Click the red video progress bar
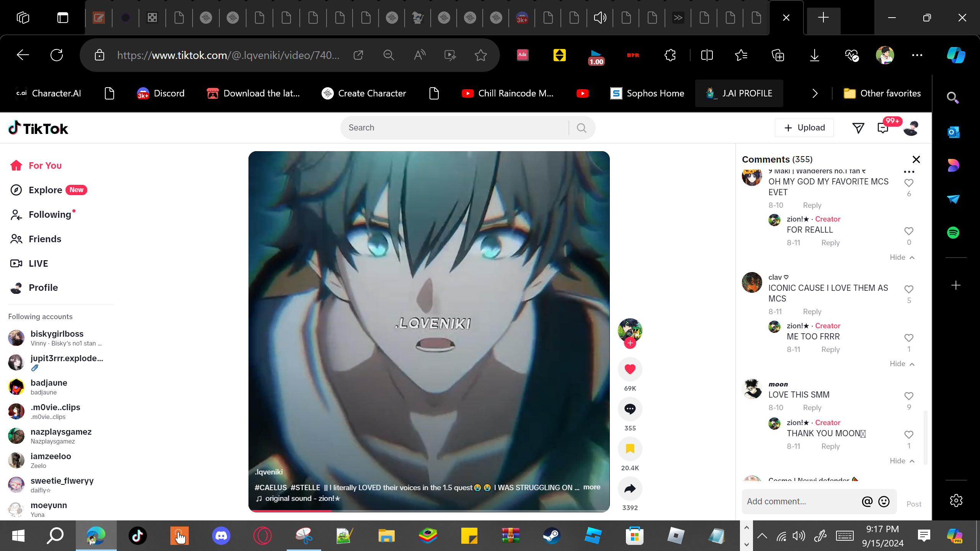Image resolution: width=980 pixels, height=551 pixels. pos(291,511)
